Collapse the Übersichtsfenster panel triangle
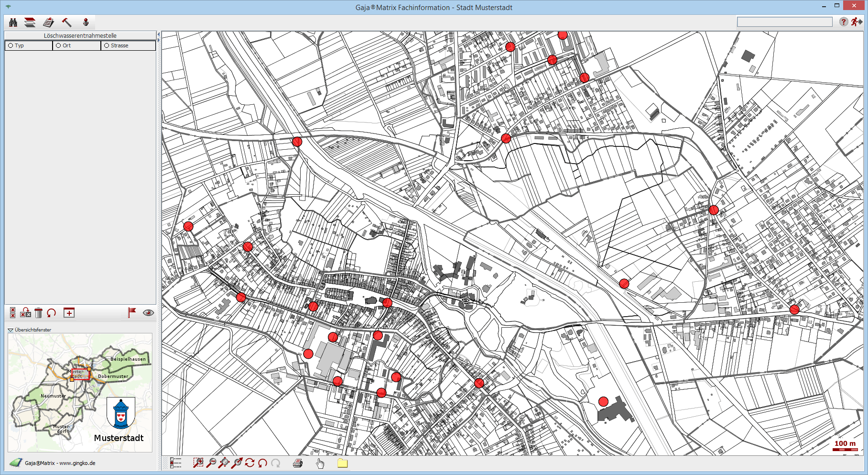868x475 pixels. click(11, 330)
